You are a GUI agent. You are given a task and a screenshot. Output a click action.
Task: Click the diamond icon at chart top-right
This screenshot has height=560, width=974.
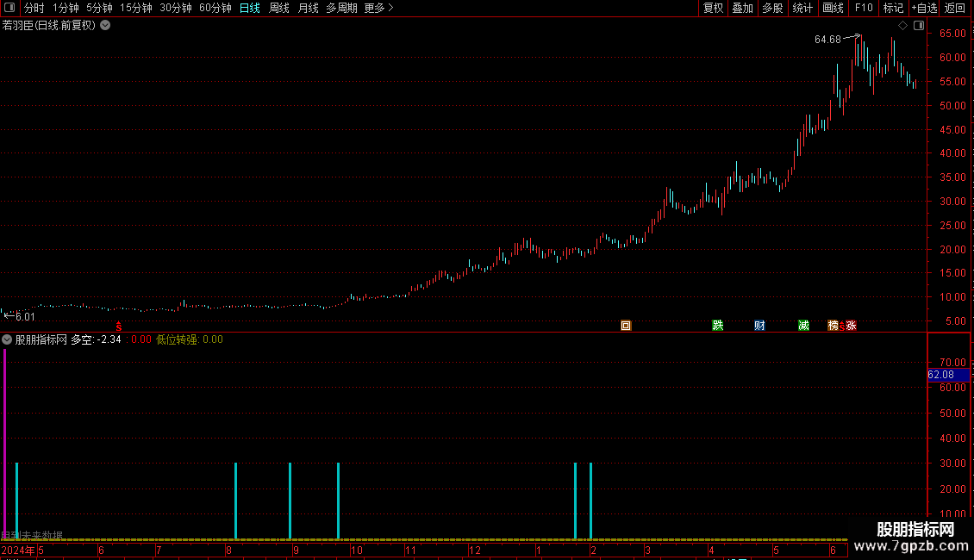902,26
